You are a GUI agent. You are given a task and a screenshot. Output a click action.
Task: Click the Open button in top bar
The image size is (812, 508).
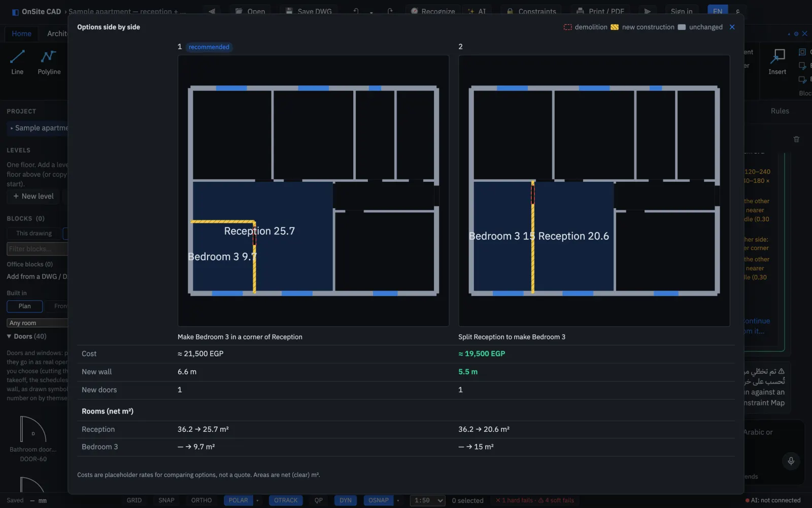(x=250, y=11)
